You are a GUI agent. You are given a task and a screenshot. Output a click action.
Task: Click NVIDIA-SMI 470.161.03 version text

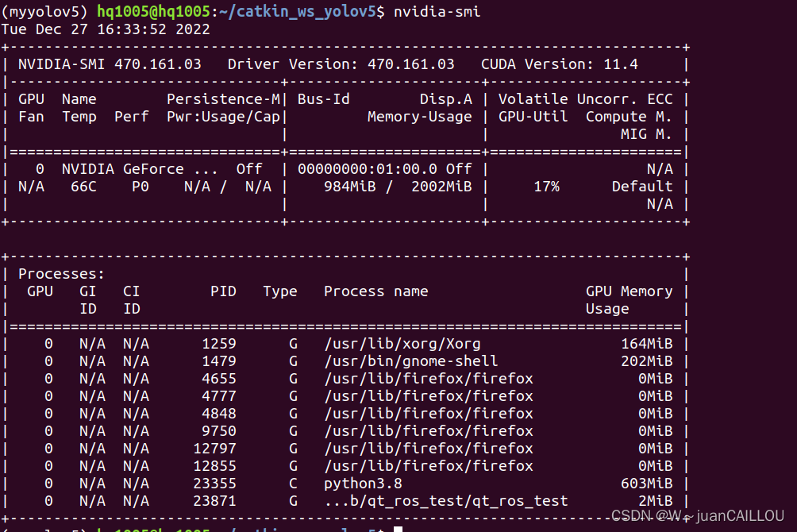(x=110, y=64)
